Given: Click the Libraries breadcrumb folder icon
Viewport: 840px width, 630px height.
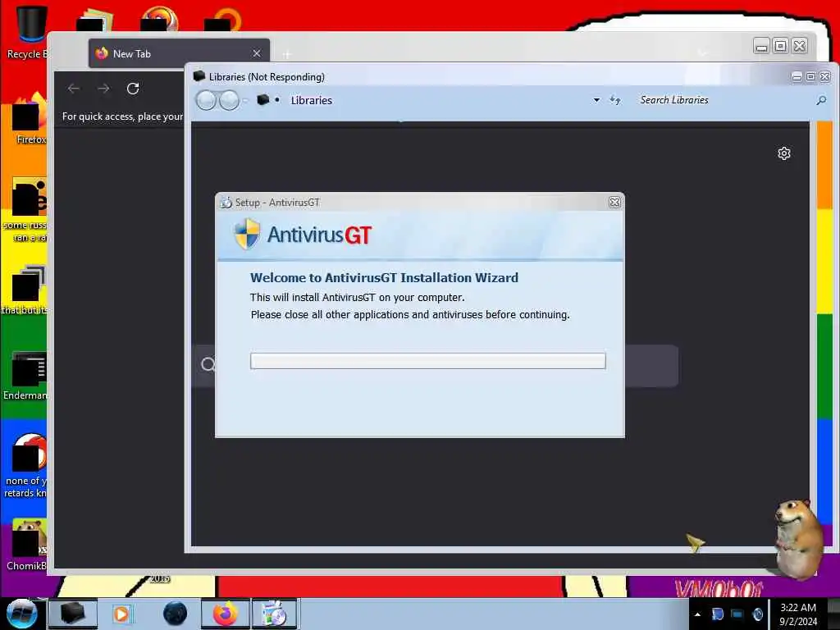Looking at the screenshot, I should (262, 99).
